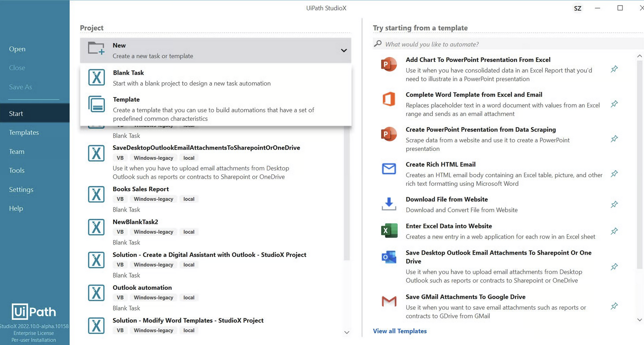The width and height of the screenshot is (644, 345).
Task: Click PowerPoint icon for Add Chart template
Action: tap(389, 64)
